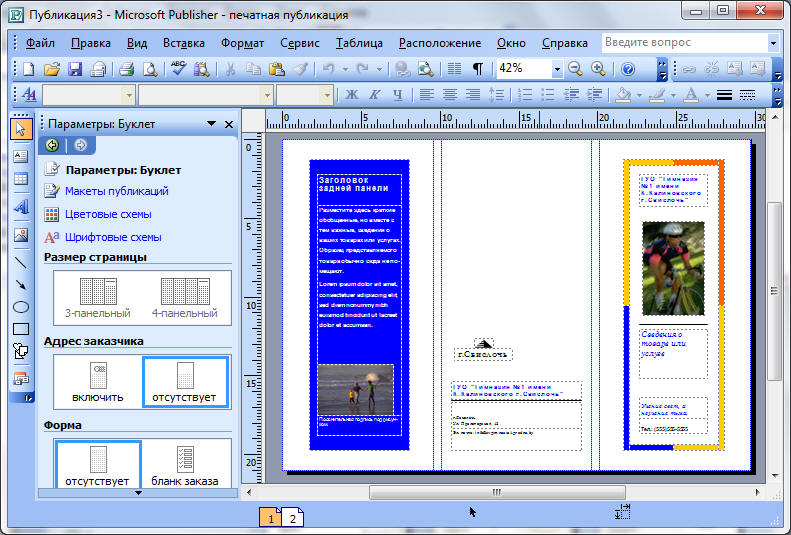Screen dimensions: 791x535
Task: Select the Insert Table tool
Action: pyautogui.click(x=21, y=179)
